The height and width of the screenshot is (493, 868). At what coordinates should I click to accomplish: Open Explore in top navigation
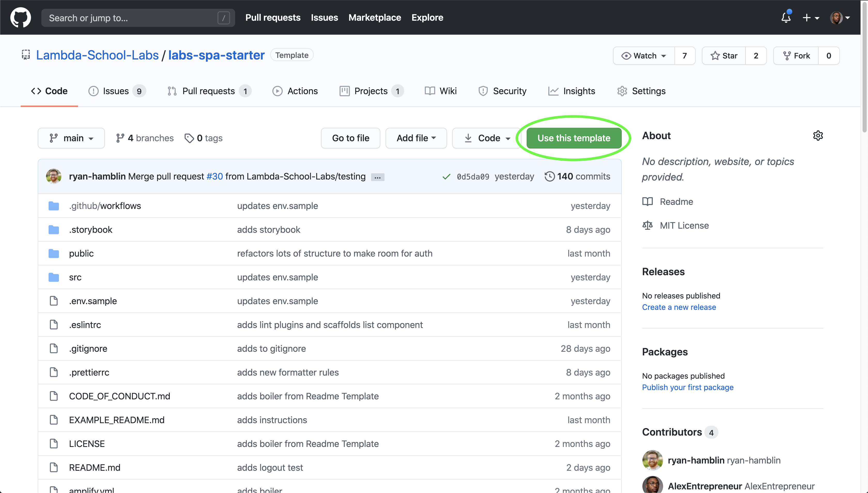(x=427, y=18)
